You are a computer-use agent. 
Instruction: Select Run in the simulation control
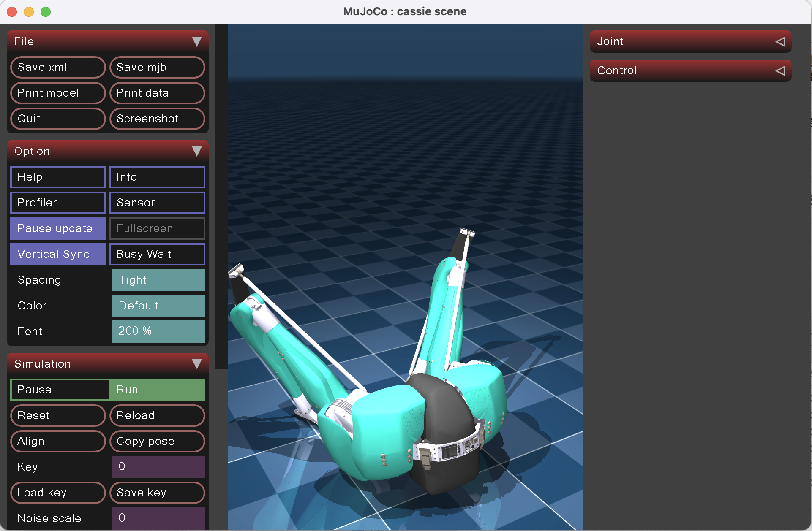click(x=157, y=390)
